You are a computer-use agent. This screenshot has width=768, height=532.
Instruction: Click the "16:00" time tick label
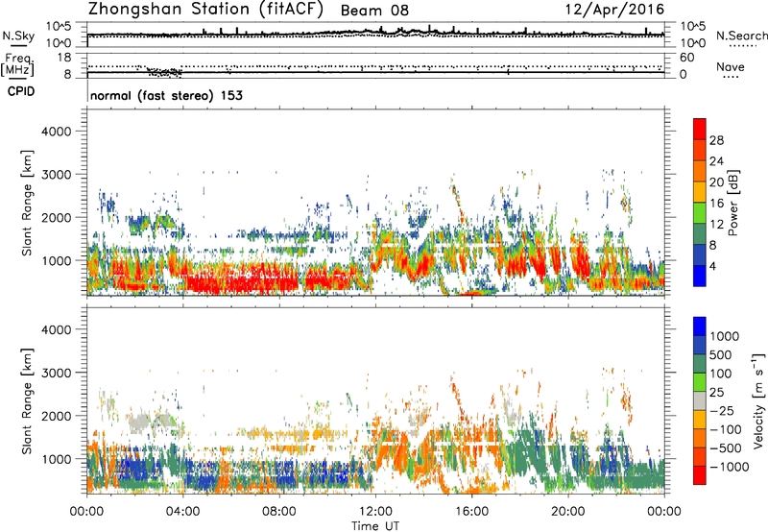coord(471,512)
